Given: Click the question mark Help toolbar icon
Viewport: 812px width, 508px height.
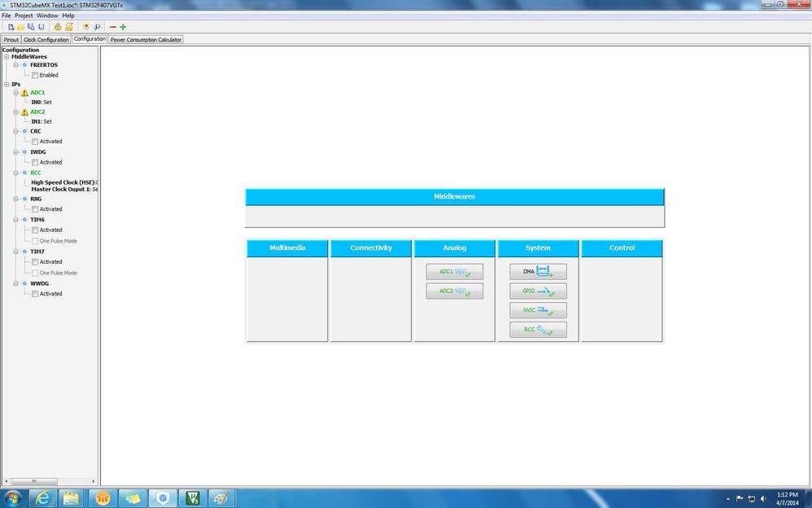Looking at the screenshot, I should (x=86, y=27).
